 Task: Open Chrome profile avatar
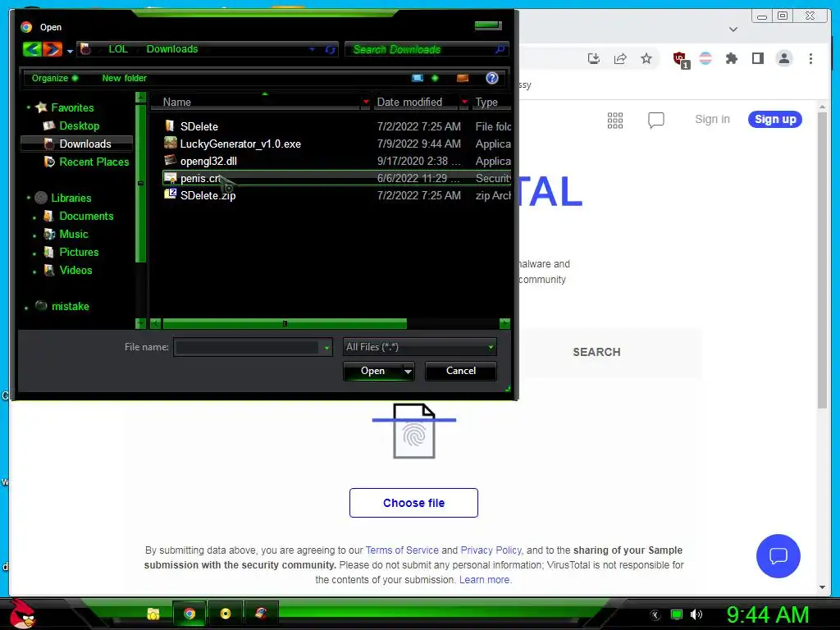pos(783,58)
